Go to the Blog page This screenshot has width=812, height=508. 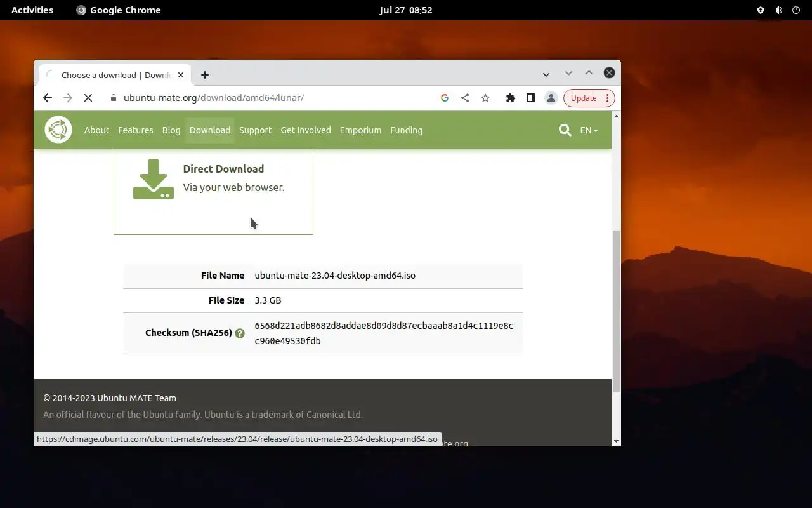point(171,130)
